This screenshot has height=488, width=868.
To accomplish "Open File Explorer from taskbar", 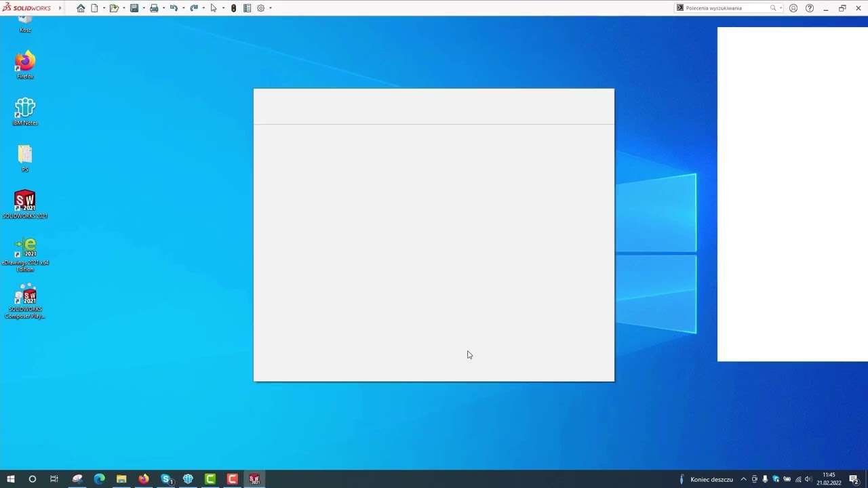I will (121, 479).
